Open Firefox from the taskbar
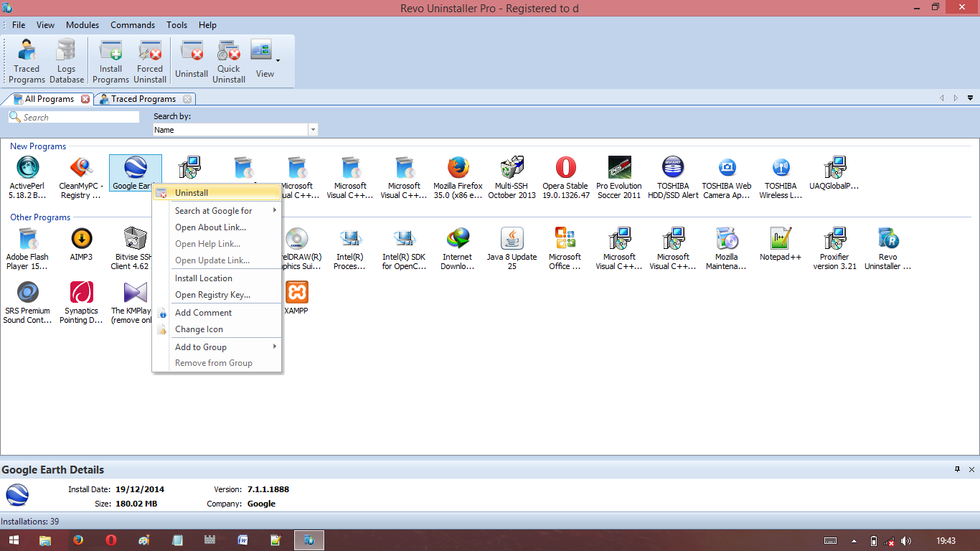Screen dimensions: 980x551 point(78,540)
